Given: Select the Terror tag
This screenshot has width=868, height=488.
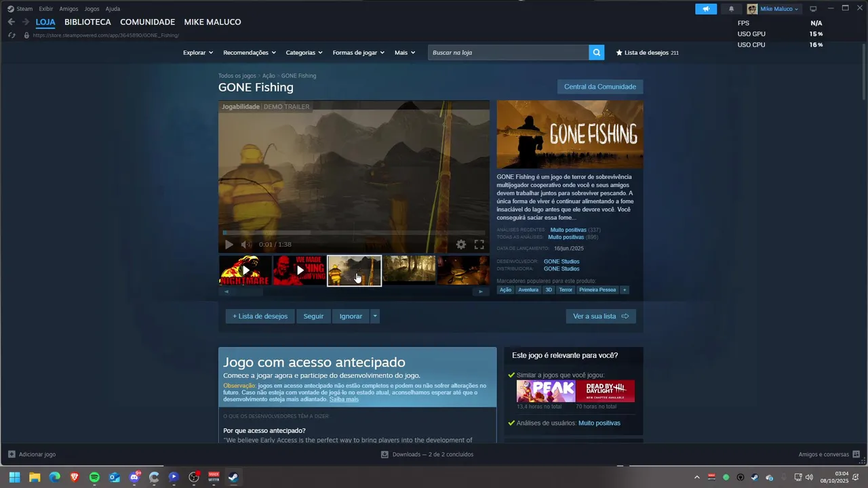Looking at the screenshot, I should point(566,289).
